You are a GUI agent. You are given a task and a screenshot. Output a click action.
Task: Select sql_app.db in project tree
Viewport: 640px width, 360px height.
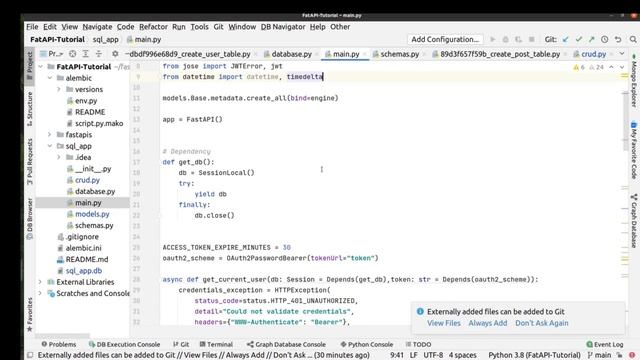pyautogui.click(x=83, y=271)
